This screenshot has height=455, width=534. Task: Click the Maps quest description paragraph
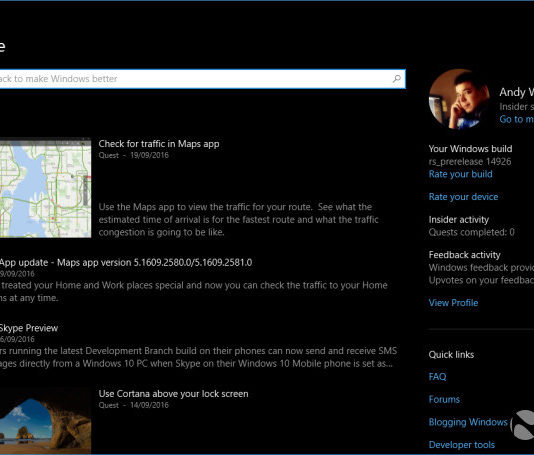click(238, 220)
